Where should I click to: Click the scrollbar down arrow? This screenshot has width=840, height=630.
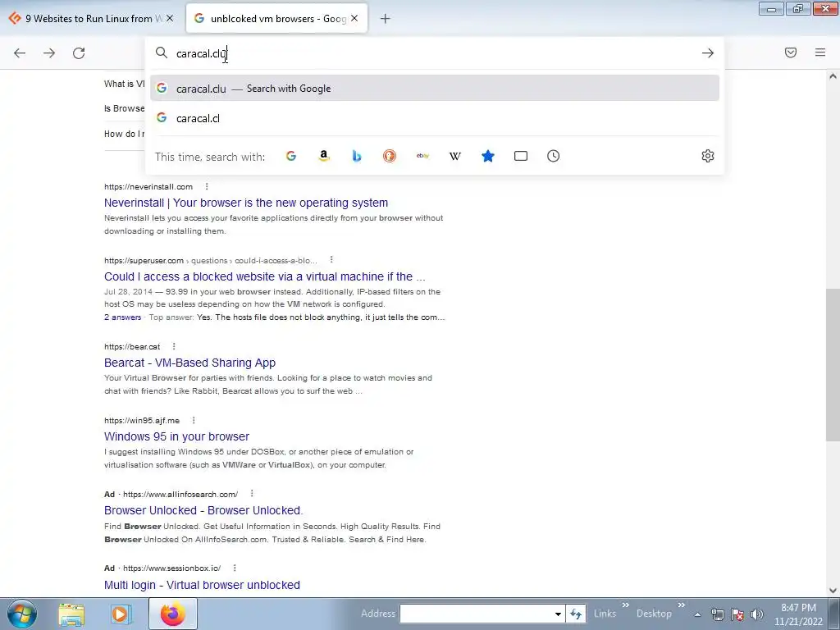(833, 591)
